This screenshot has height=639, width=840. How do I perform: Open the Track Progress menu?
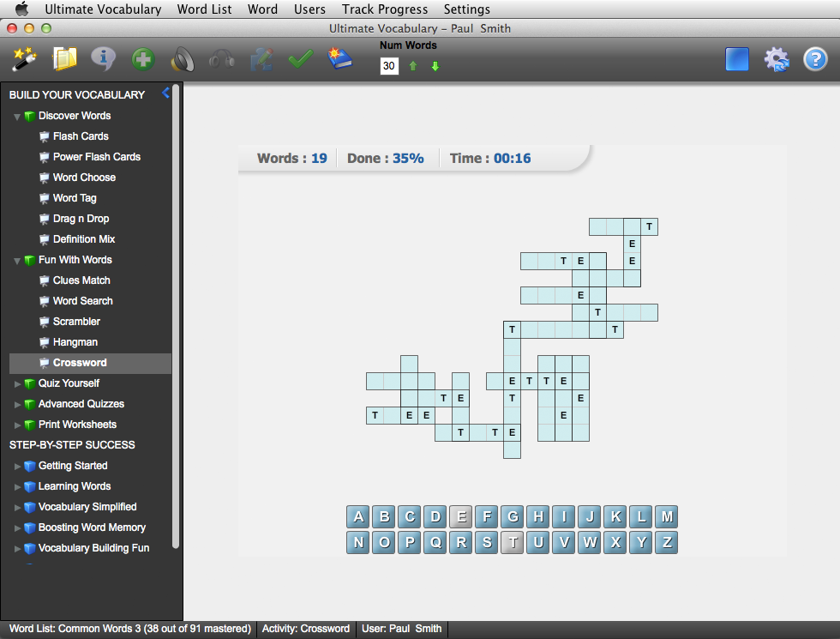point(384,9)
